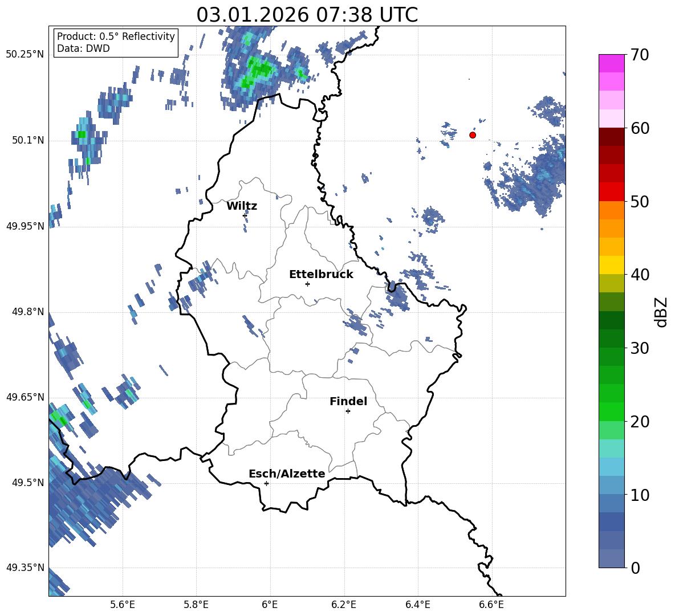675x616 pixels.
Task: Click the 20 tick on the colorbar
Action: (x=640, y=422)
